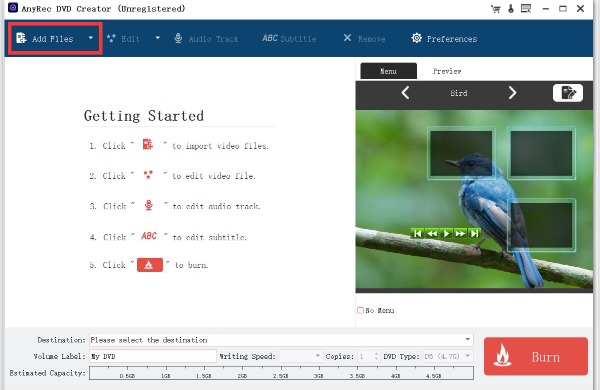The height and width of the screenshot is (390, 600).
Task: Click red microphone icon in step 3
Action: click(148, 205)
